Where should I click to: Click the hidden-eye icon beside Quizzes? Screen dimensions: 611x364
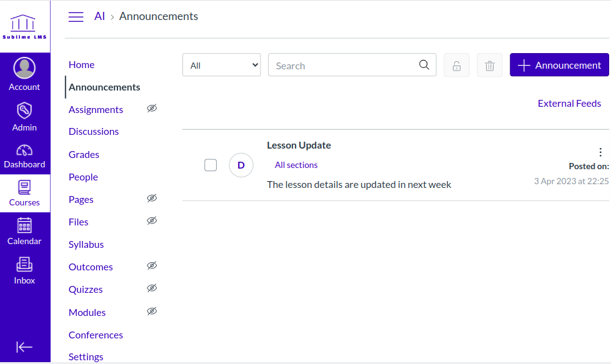(x=152, y=288)
